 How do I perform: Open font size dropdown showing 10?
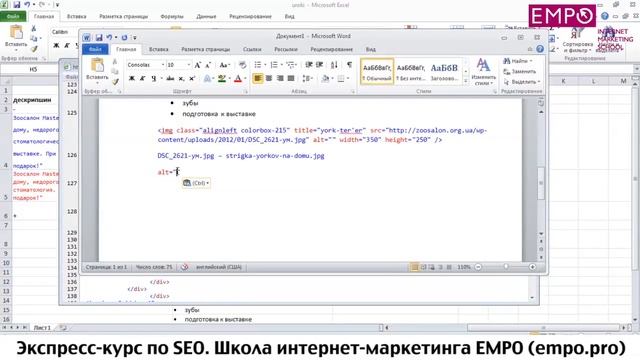[189, 65]
